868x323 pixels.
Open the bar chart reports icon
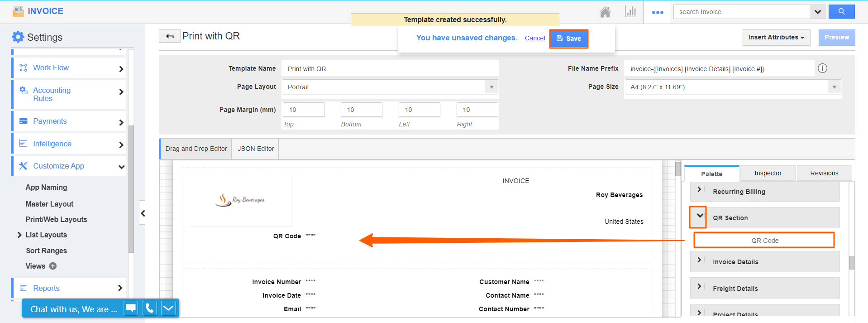(630, 12)
